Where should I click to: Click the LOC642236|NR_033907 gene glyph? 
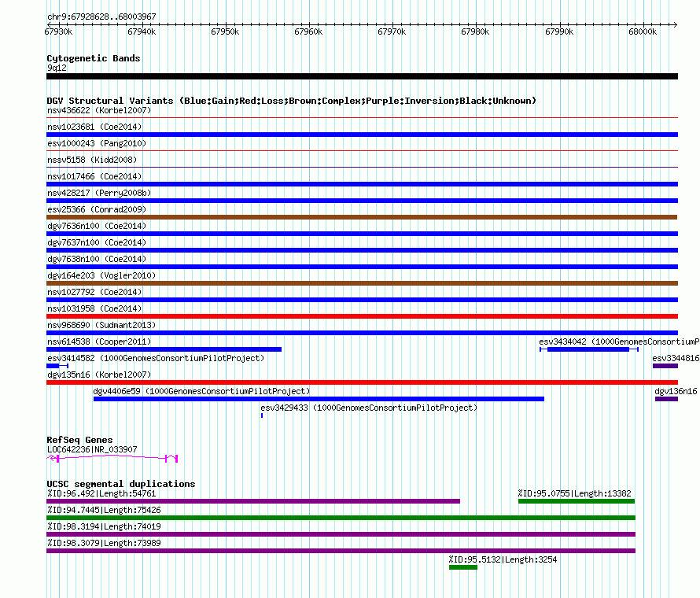click(x=112, y=458)
